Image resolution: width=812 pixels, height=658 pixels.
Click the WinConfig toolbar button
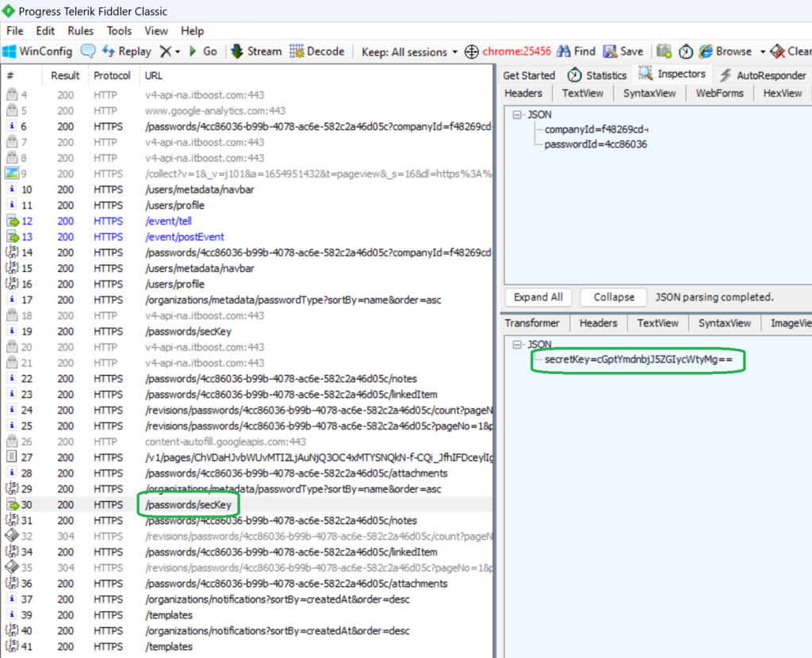click(37, 52)
